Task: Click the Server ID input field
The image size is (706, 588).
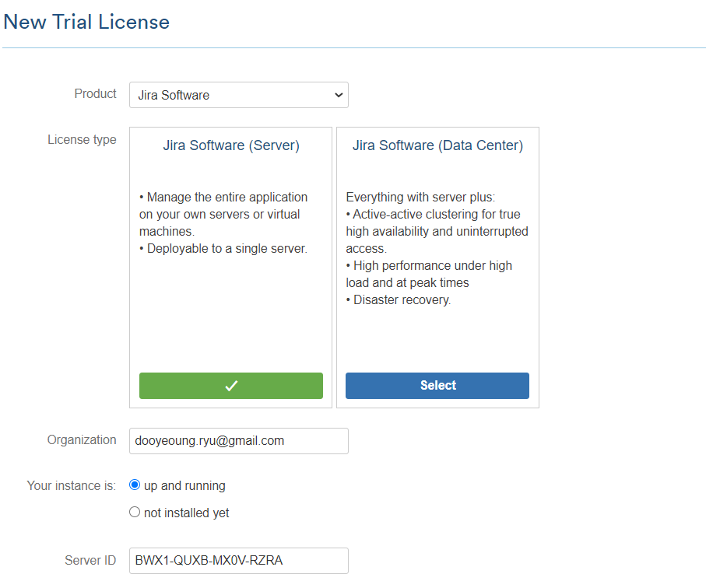Action: point(239,561)
